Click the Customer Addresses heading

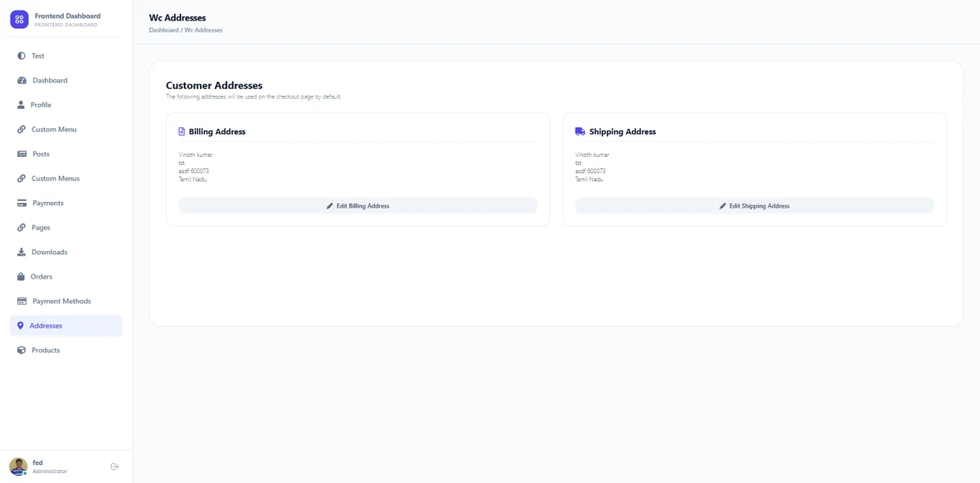coord(214,86)
